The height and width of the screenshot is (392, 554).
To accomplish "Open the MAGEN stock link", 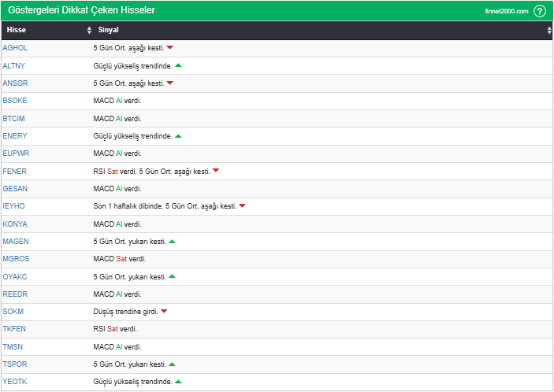I will (x=16, y=242).
